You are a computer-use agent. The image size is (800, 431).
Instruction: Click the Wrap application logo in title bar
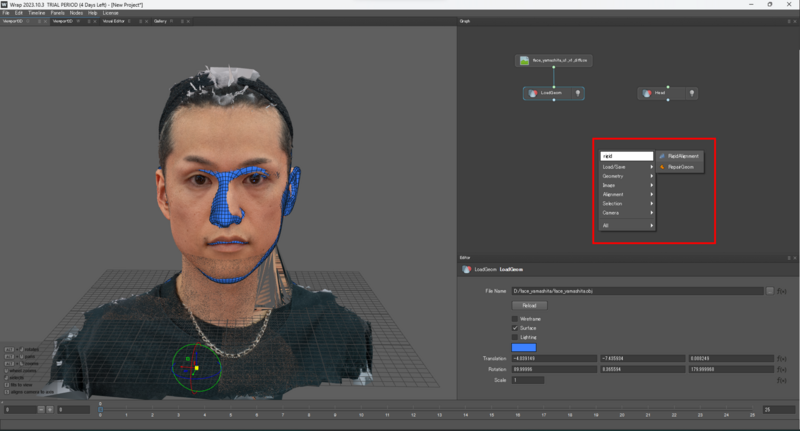[4, 4]
